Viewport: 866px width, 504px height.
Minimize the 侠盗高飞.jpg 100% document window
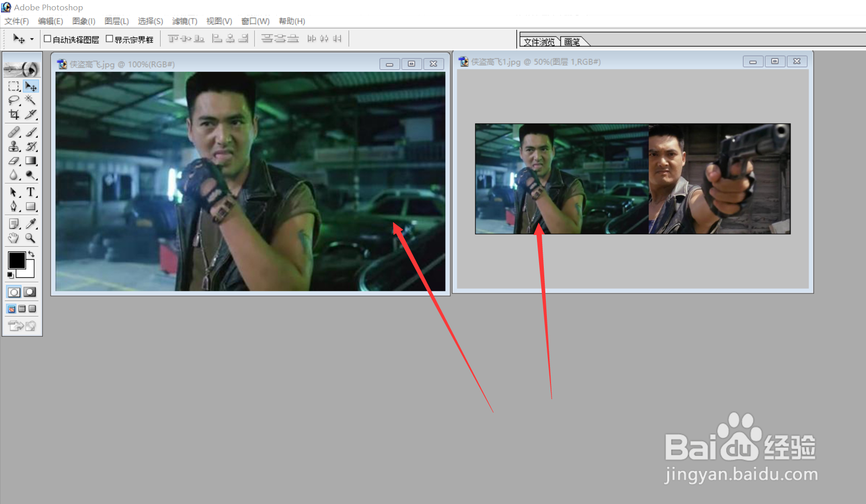click(x=389, y=64)
